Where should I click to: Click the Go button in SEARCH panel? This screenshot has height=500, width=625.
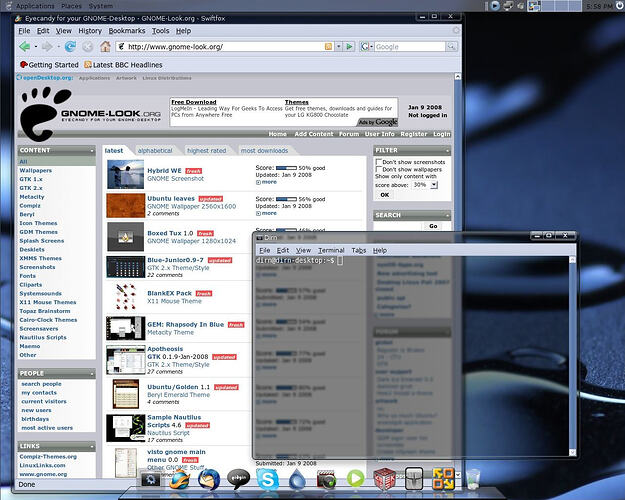pyautogui.click(x=433, y=226)
